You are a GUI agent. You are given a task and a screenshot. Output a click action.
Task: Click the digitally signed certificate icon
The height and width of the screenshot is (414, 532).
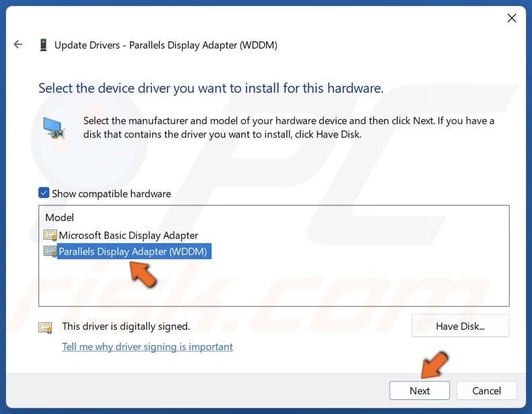tap(46, 328)
